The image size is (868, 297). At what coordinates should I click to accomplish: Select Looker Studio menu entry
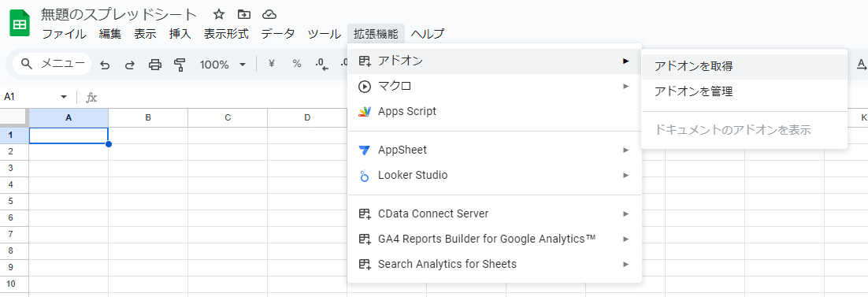[495, 175]
